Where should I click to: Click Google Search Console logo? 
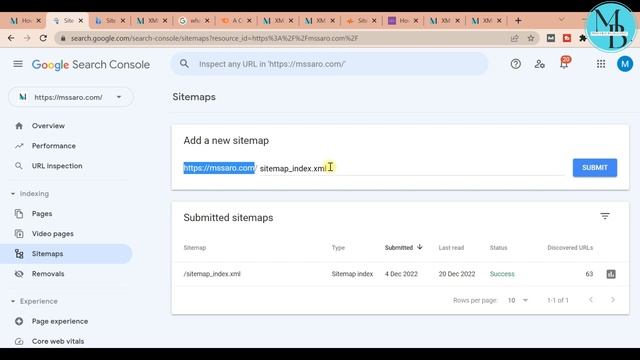tap(91, 64)
